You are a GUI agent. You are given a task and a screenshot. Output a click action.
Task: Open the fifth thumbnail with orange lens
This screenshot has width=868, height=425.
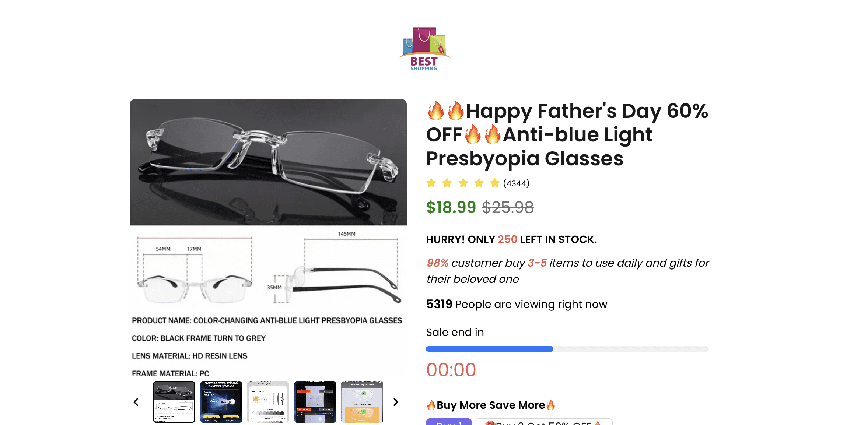[362, 402]
